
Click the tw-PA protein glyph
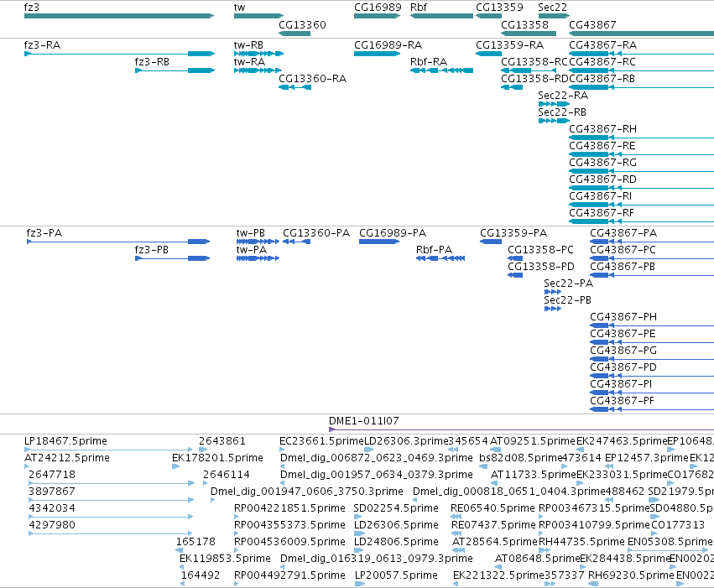[258, 258]
